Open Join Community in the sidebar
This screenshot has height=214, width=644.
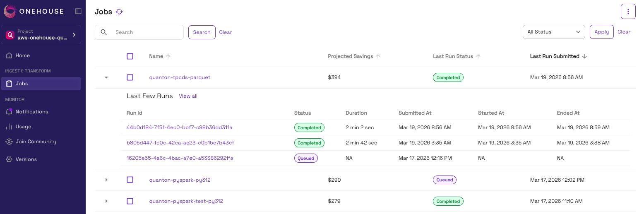[36, 142]
